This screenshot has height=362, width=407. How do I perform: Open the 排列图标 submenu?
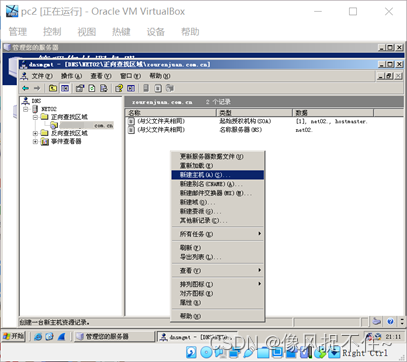click(218, 284)
